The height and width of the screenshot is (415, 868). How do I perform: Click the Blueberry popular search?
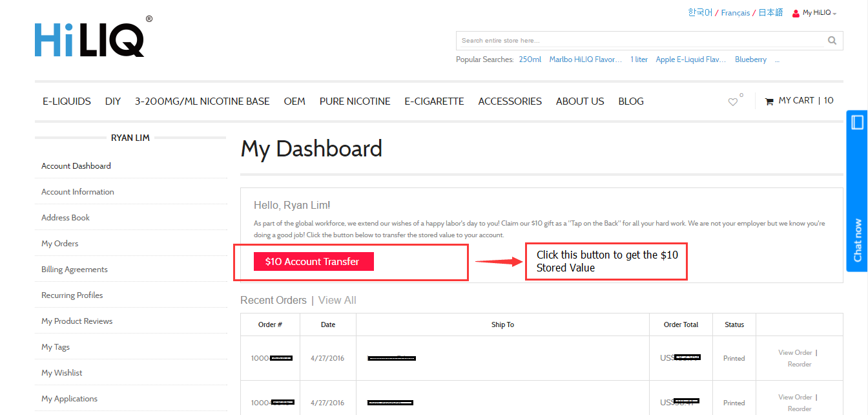[750, 59]
